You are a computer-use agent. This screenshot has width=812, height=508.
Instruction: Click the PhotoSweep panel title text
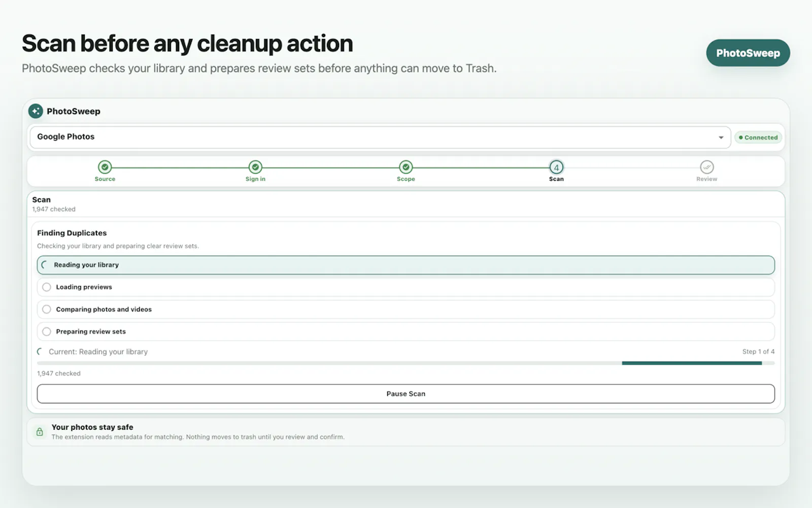[74, 111]
